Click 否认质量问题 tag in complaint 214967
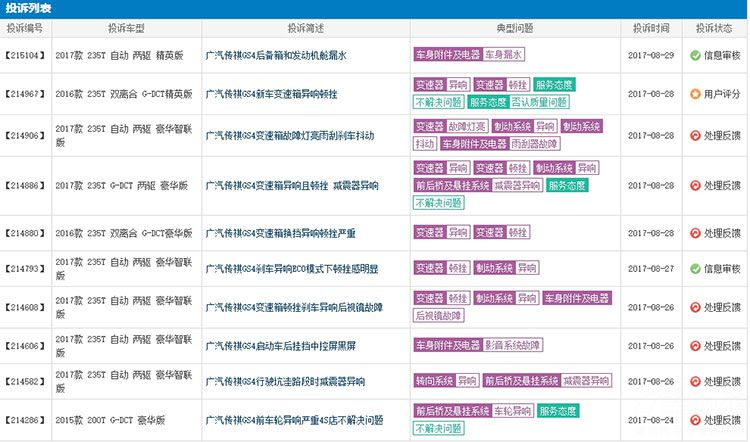 (x=540, y=102)
